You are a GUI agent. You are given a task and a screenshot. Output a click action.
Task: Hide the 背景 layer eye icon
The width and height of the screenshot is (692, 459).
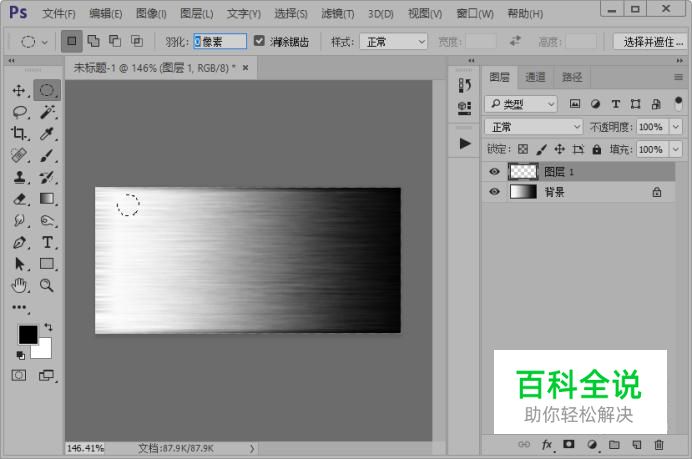[494, 192]
